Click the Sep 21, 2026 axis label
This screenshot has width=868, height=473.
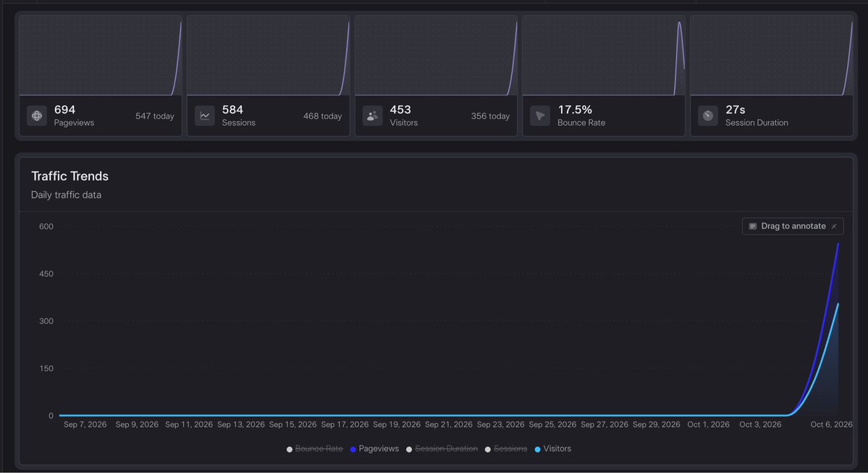449,424
